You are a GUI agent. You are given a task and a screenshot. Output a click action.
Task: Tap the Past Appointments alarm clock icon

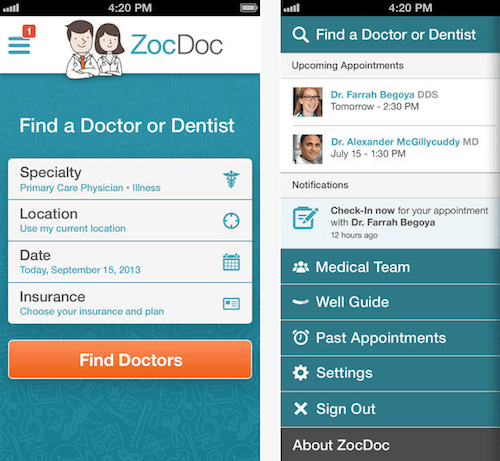[301, 337]
